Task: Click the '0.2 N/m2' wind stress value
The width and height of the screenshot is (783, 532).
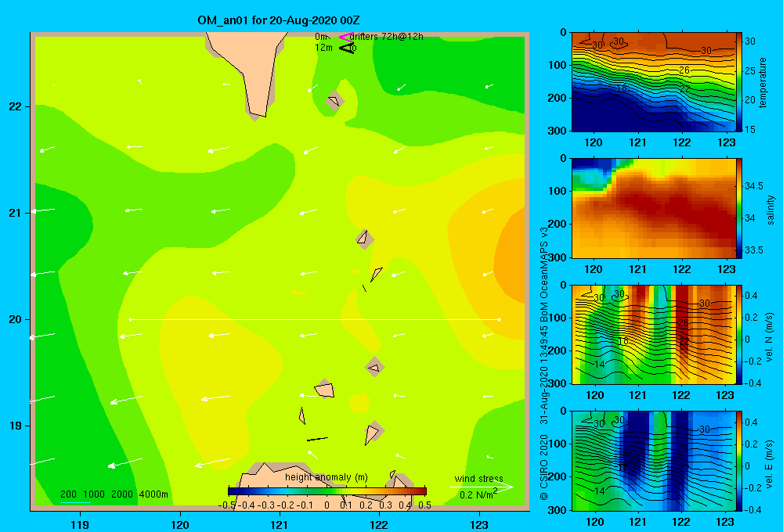Action: tap(478, 494)
